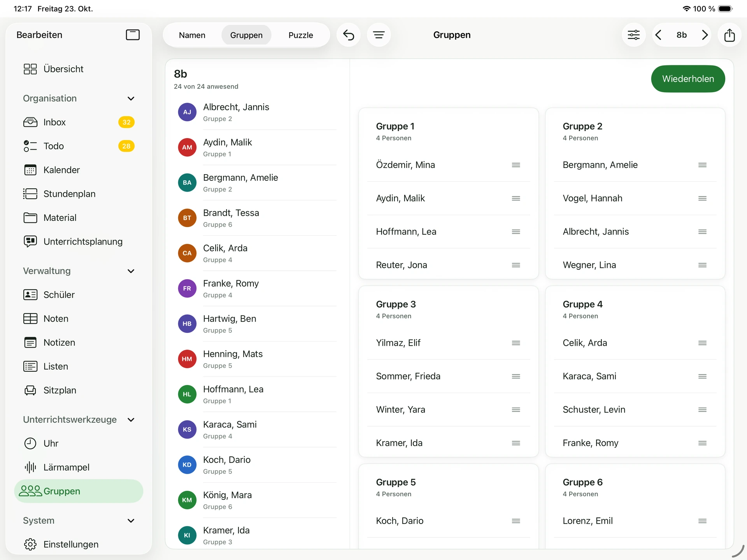Open the Lärmampel tool

point(79,467)
